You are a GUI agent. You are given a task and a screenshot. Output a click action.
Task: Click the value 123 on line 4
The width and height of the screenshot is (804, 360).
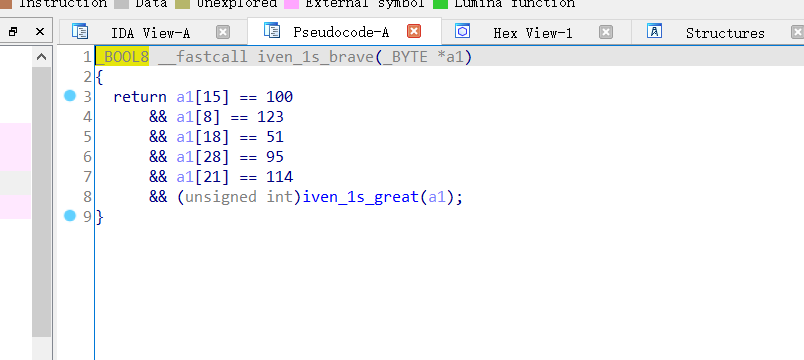270,117
